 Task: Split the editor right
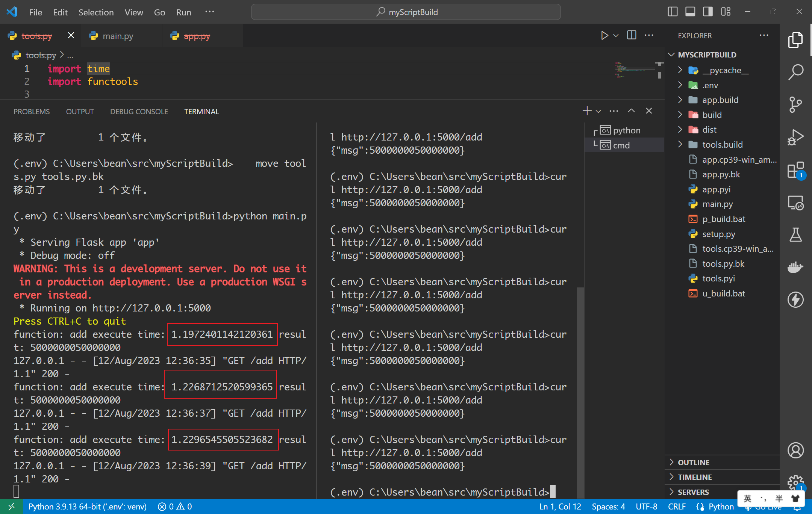tap(632, 35)
